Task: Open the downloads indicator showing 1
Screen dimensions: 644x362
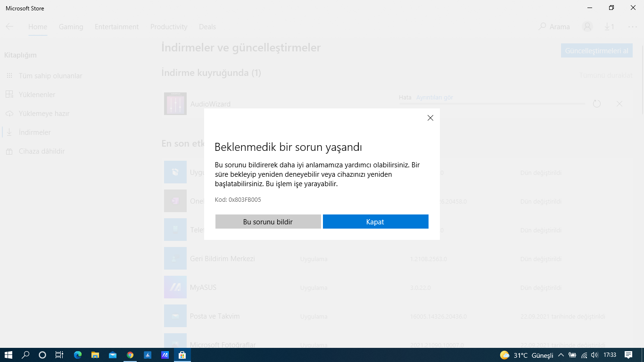Action: pyautogui.click(x=609, y=27)
